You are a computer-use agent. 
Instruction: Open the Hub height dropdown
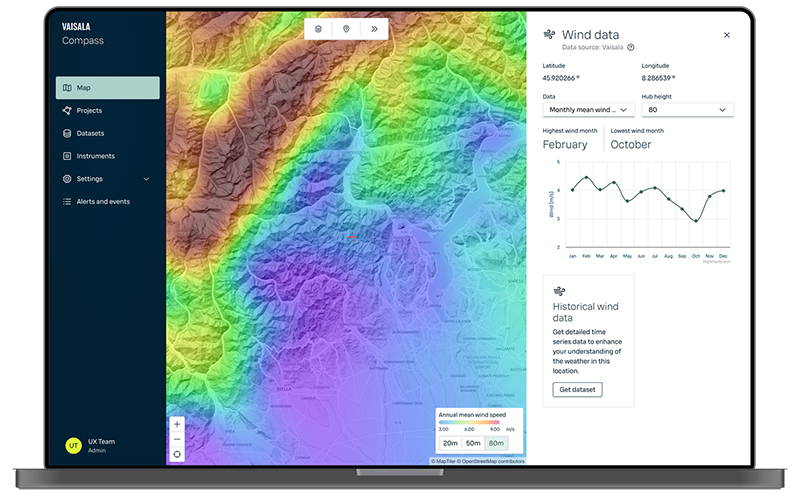[689, 110]
